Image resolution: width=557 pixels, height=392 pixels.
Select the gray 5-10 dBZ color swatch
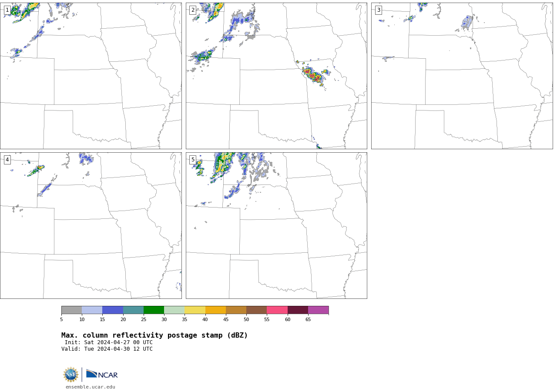click(71, 310)
